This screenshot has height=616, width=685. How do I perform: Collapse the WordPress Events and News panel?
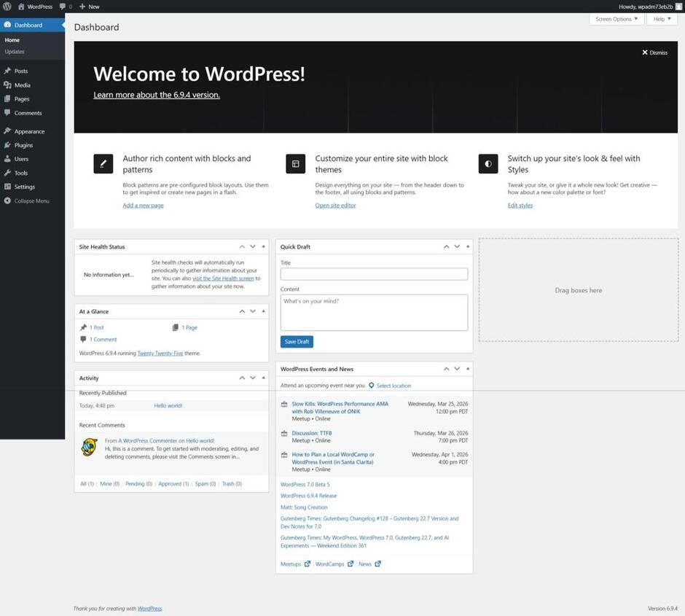[x=468, y=369]
